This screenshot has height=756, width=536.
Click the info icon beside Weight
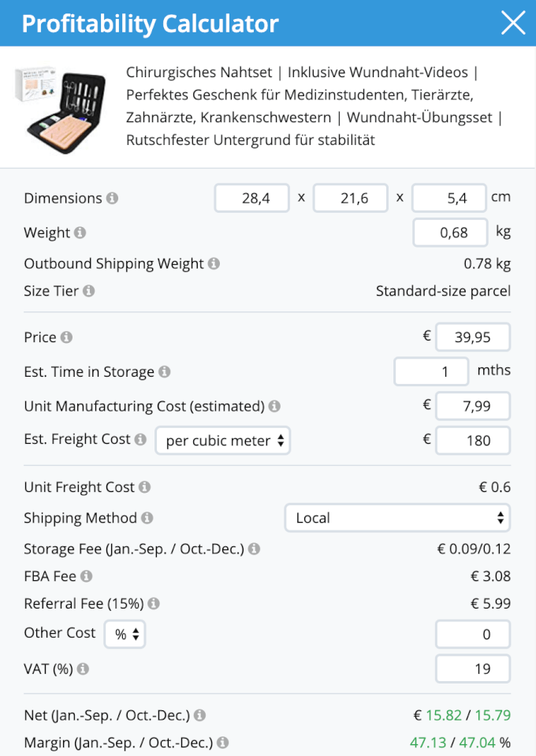(80, 233)
